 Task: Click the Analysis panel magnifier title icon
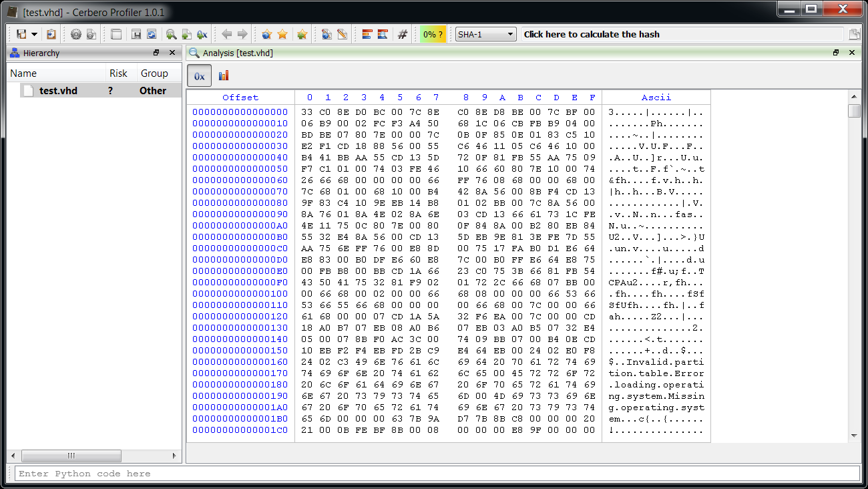(194, 53)
